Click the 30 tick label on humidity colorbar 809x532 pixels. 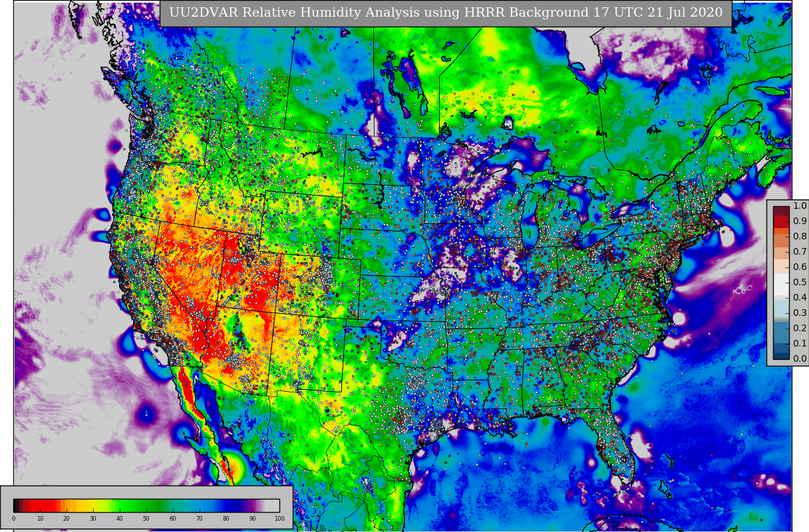point(93,519)
